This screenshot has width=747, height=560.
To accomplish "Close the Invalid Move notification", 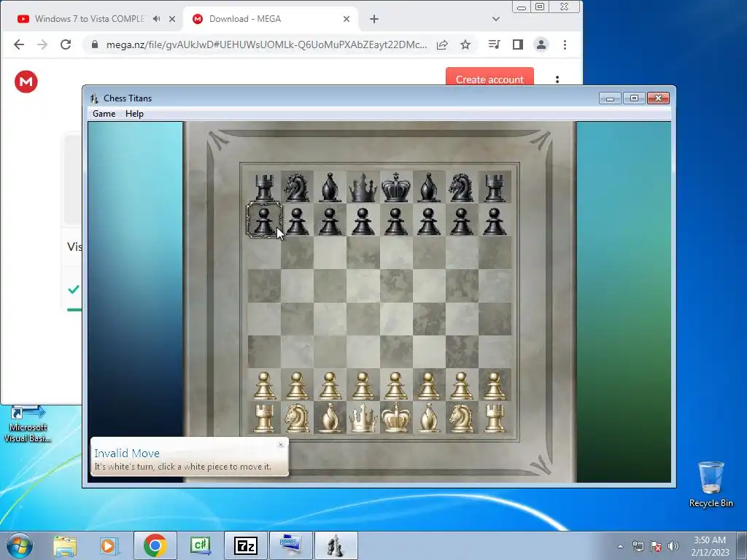I will (281, 445).
